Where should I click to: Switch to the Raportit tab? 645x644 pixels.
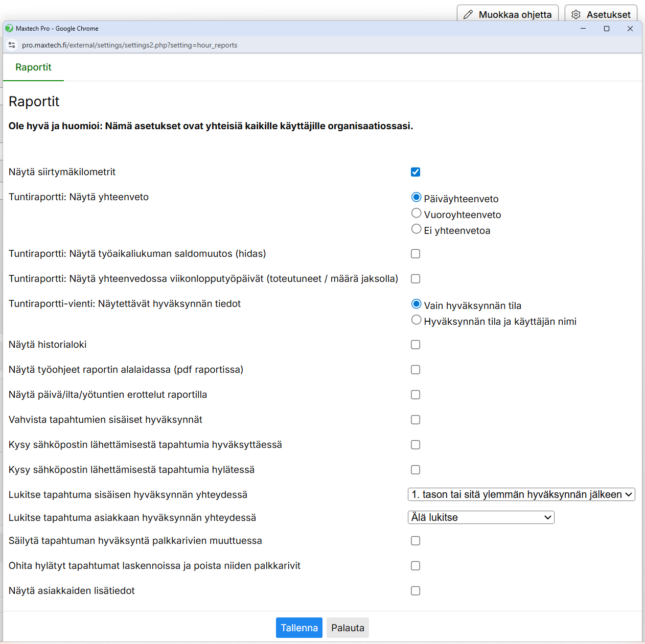pyautogui.click(x=33, y=67)
